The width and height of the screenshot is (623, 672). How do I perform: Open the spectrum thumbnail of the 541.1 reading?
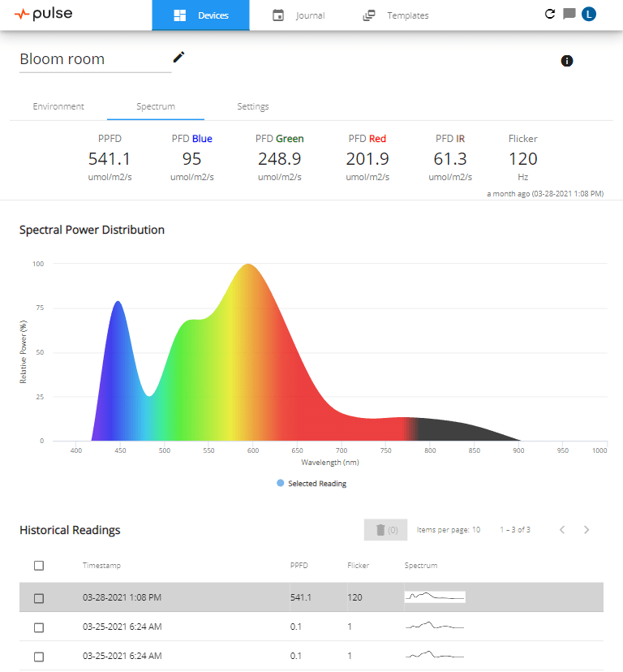[x=435, y=597]
